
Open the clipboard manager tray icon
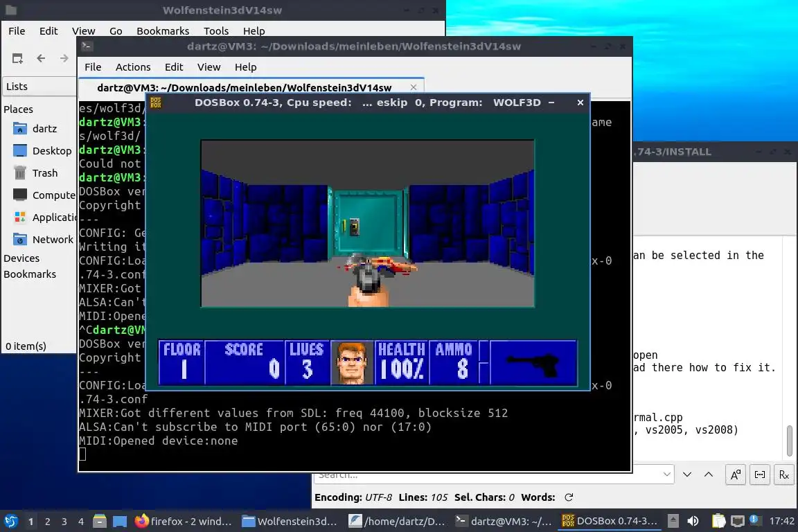pos(718,521)
